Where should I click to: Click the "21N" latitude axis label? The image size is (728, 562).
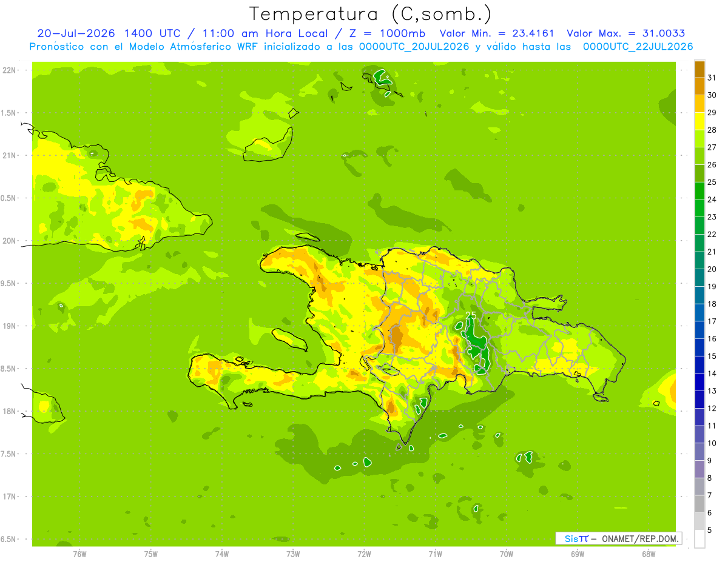(x=10, y=155)
